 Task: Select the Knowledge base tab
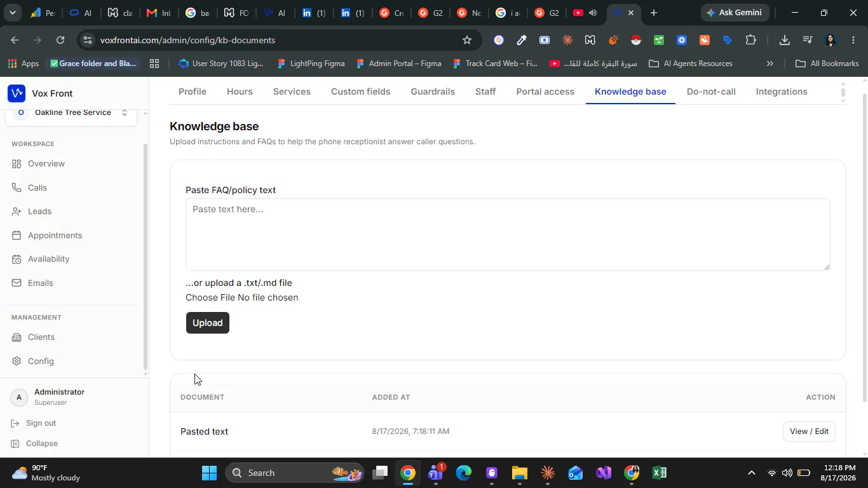(630, 91)
